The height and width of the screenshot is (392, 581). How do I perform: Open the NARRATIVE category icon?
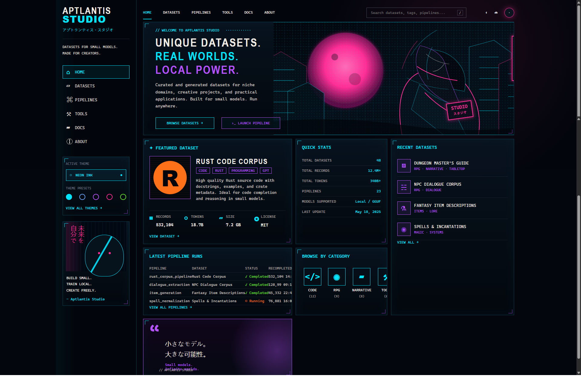(362, 277)
